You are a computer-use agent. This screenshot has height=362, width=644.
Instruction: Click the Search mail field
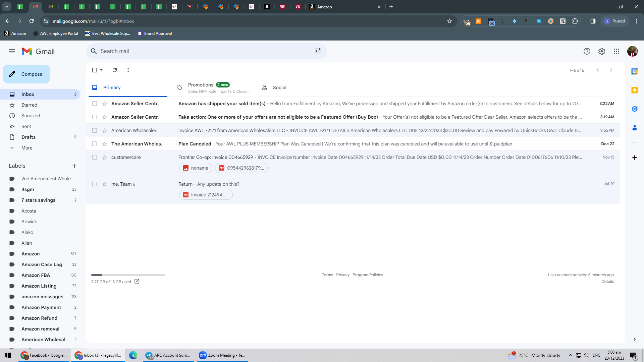(x=206, y=51)
